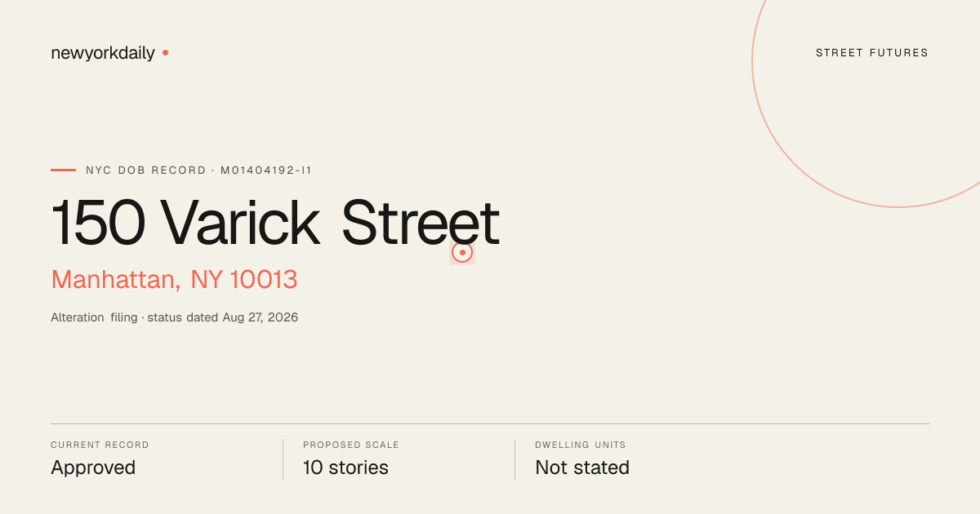Open the STREET FUTURES section label

tap(872, 53)
